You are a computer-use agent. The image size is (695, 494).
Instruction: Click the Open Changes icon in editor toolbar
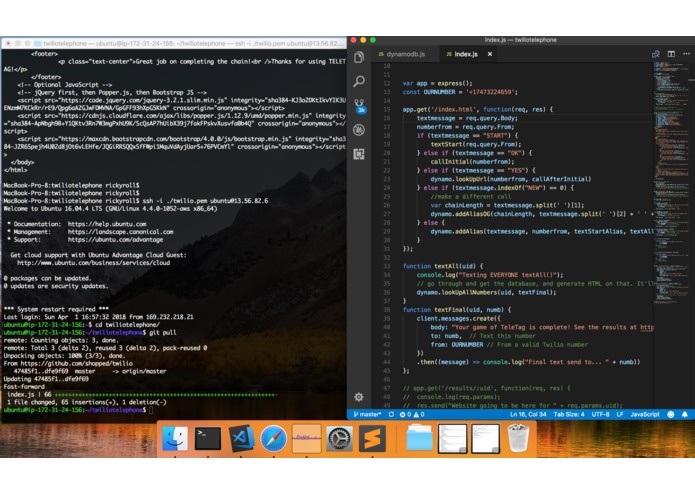[656, 54]
